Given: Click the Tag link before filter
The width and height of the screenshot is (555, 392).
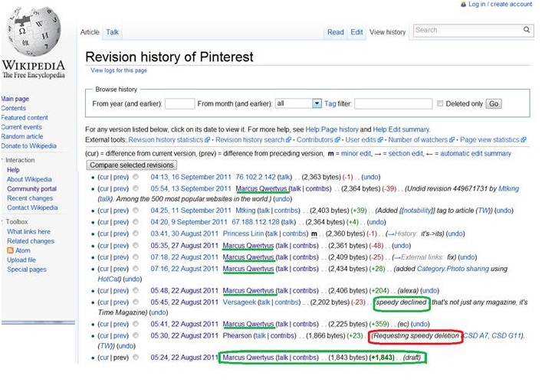Looking at the screenshot, I should [x=330, y=103].
